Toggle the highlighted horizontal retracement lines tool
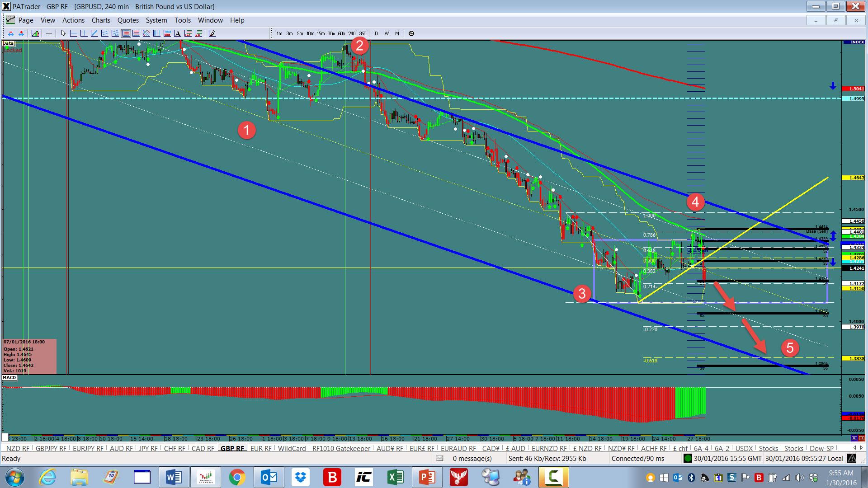Viewport: 868px width, 488px height. [126, 33]
